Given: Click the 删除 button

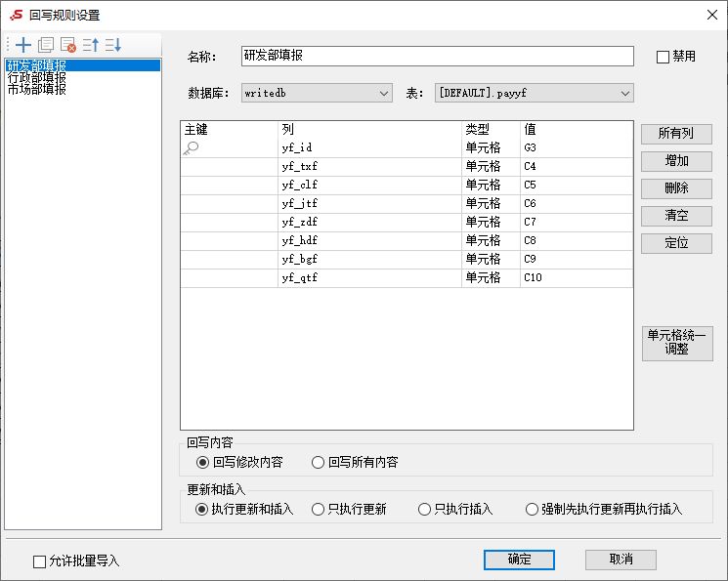Looking at the screenshot, I should (x=676, y=188).
